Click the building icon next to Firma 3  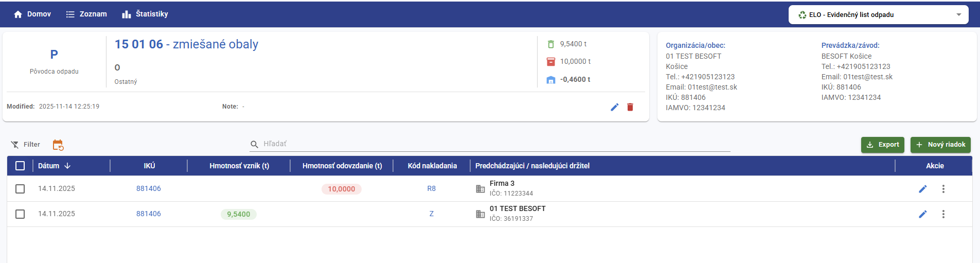coord(480,189)
